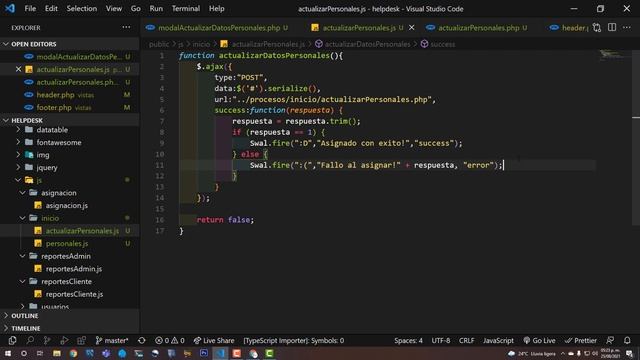Image resolution: width=640 pixels, height=360 pixels.
Task: Open Microsoft Teams from the taskbar
Action: click(x=106, y=353)
